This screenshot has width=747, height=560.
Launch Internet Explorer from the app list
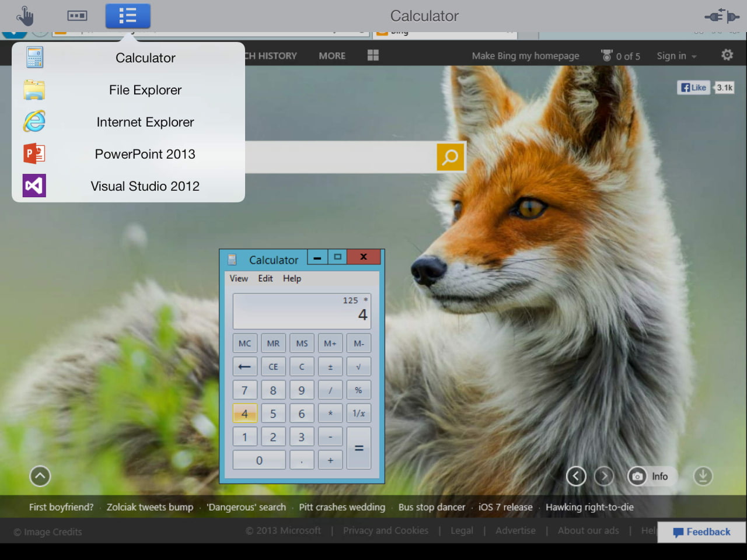tap(145, 122)
